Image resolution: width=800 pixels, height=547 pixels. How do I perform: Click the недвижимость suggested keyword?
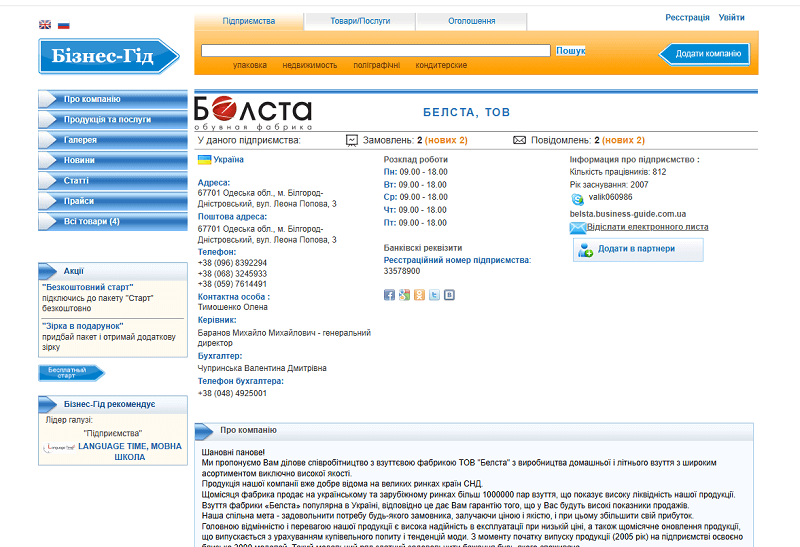[310, 65]
